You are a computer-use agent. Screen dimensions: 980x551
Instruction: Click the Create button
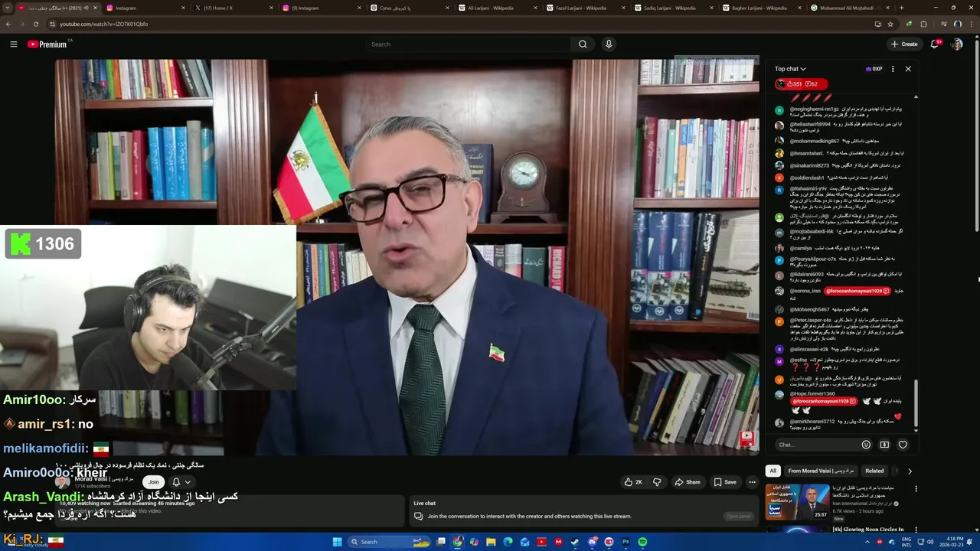[x=904, y=44]
